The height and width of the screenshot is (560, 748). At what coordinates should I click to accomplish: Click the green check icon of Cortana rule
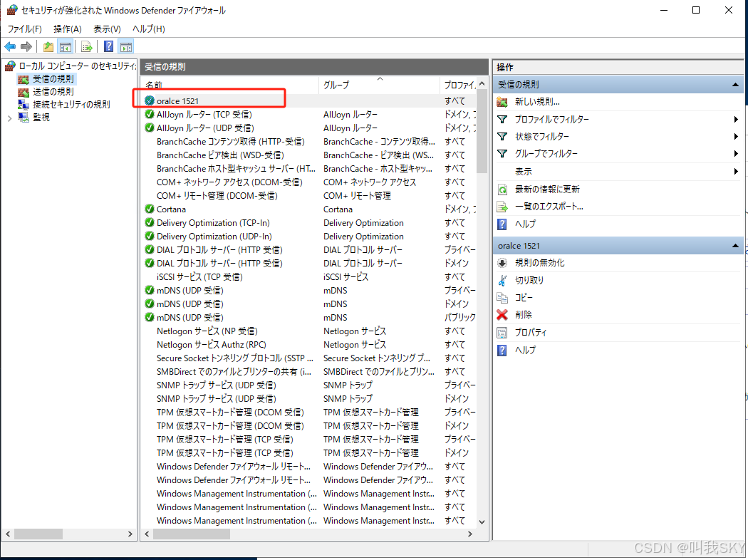[x=150, y=209]
